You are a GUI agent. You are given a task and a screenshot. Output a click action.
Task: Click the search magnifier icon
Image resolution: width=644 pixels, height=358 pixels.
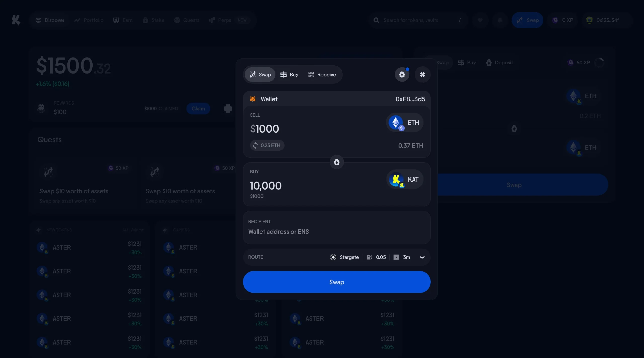376,20
